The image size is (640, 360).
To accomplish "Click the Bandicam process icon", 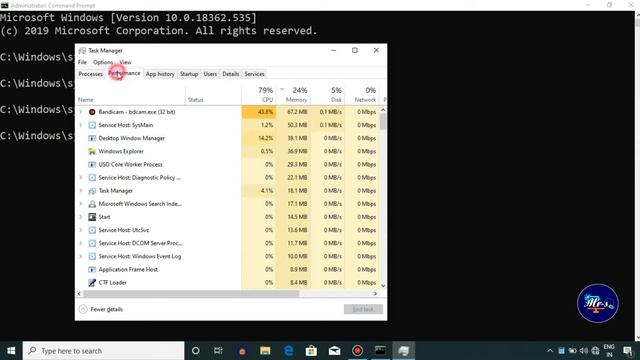I will [92, 112].
